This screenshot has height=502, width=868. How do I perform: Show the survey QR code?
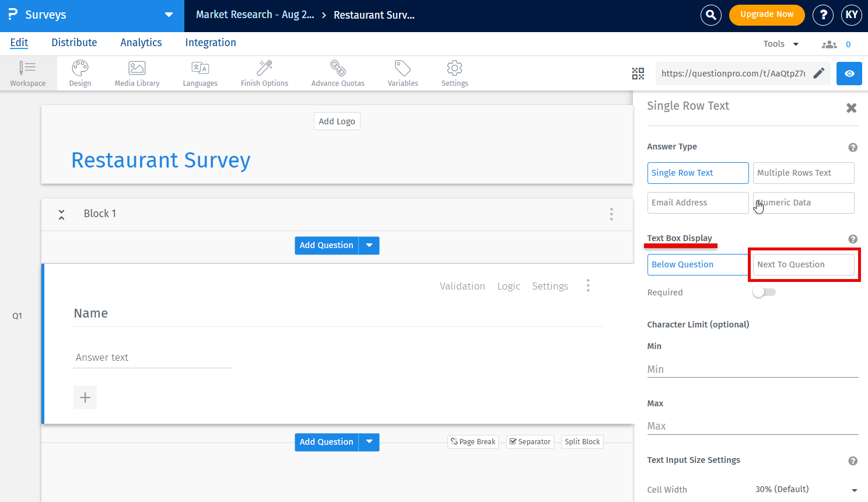tap(638, 74)
